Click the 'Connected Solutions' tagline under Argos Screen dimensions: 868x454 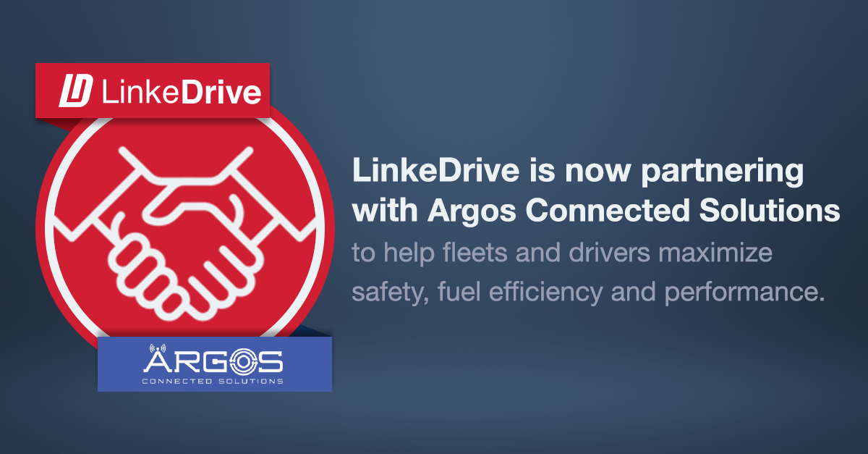tap(213, 381)
